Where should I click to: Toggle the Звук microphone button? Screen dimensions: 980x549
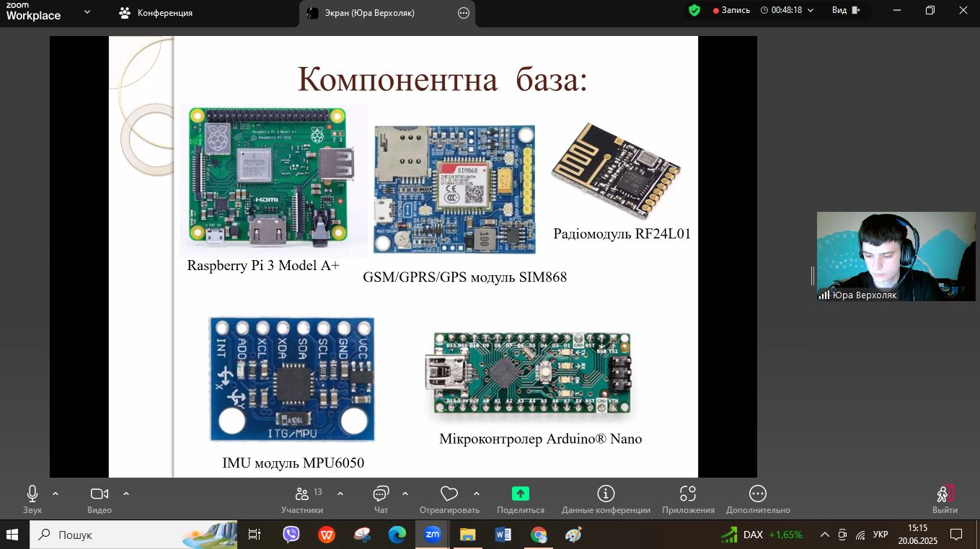pos(32,499)
